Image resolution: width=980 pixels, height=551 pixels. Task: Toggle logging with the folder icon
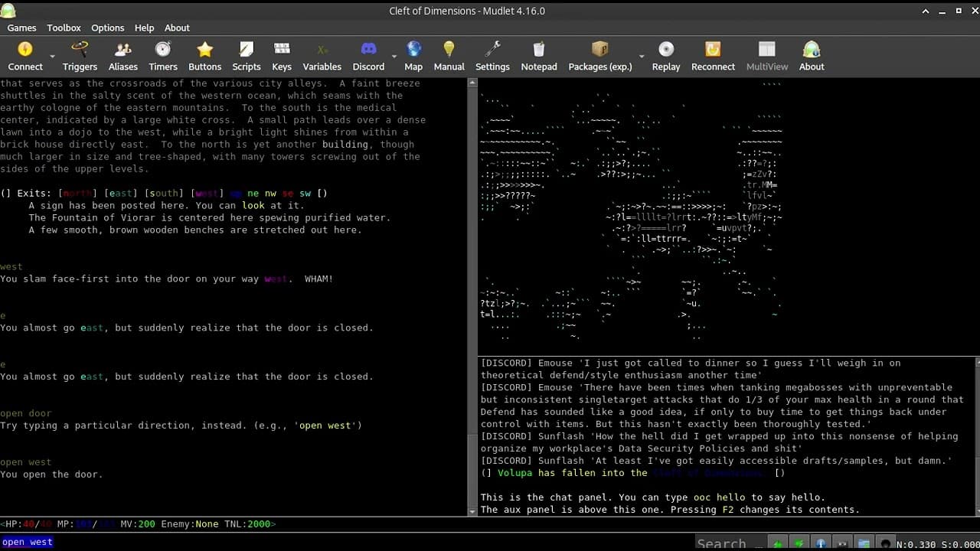[x=863, y=543]
